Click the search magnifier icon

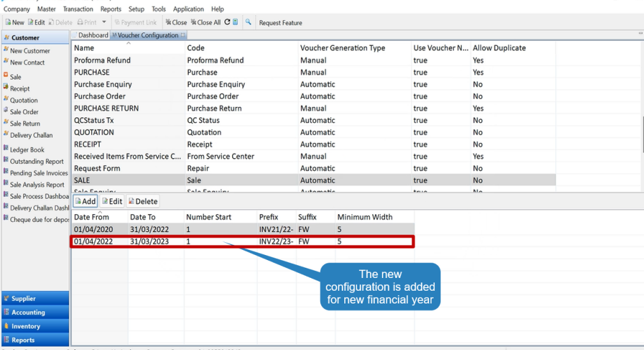click(248, 22)
